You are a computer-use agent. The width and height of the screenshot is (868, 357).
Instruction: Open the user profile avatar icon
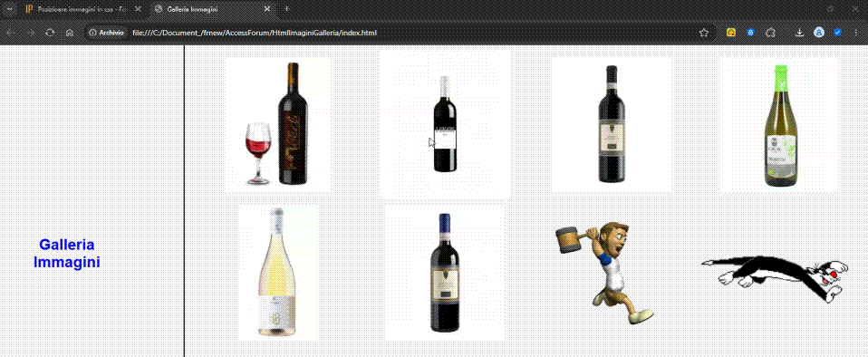pyautogui.click(x=819, y=33)
